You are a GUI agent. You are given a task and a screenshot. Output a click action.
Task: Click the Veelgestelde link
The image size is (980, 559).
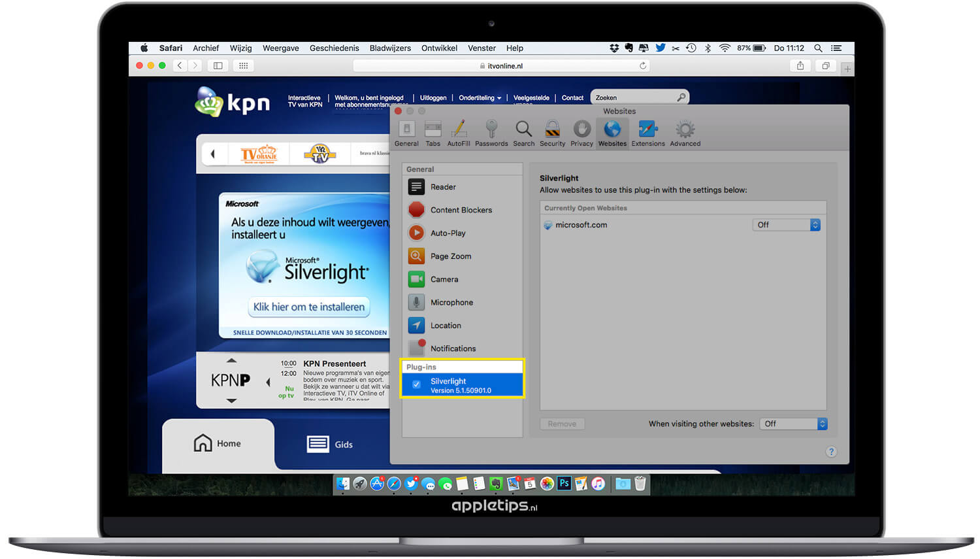[531, 98]
